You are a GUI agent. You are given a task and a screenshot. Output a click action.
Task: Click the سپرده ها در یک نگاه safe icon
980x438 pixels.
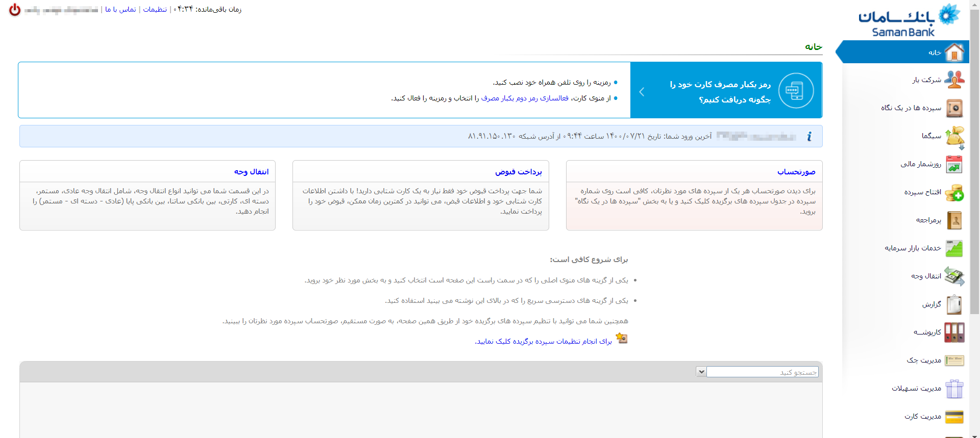pos(954,108)
